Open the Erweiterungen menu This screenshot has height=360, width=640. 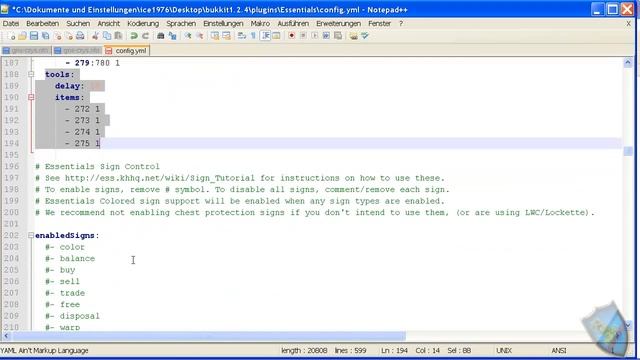[338, 24]
